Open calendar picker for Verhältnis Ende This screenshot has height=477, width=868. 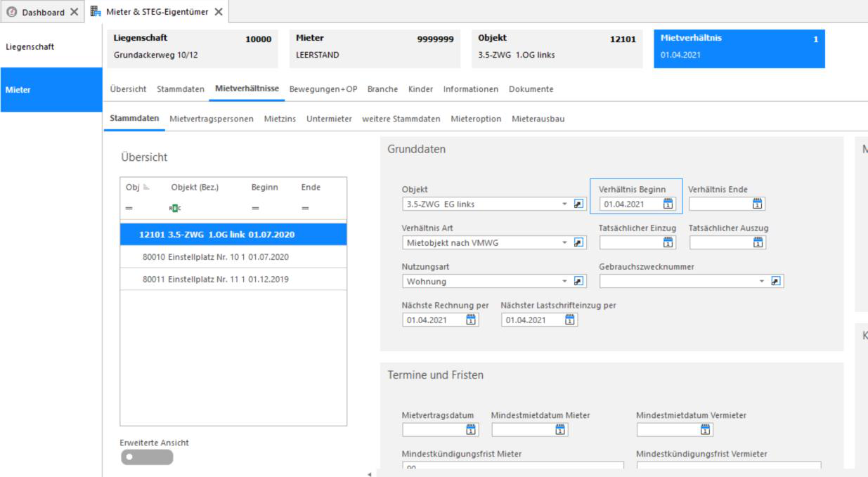(758, 204)
